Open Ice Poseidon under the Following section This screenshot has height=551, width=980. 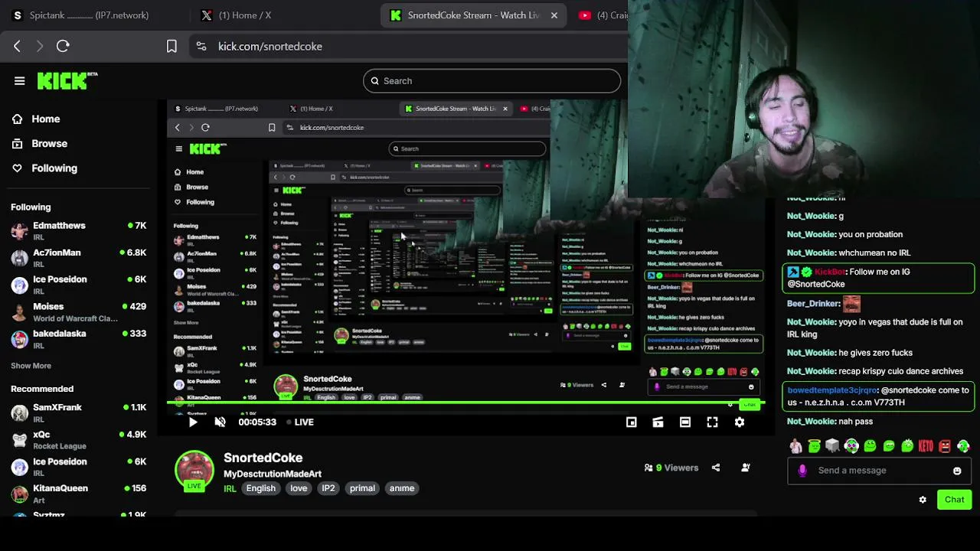point(78,285)
